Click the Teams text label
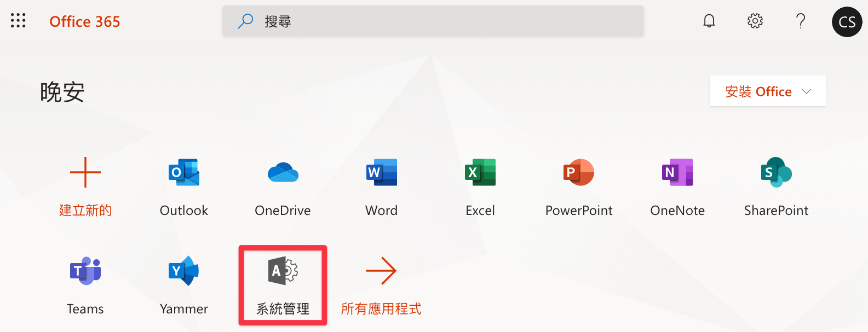The image size is (868, 332). [x=85, y=309]
